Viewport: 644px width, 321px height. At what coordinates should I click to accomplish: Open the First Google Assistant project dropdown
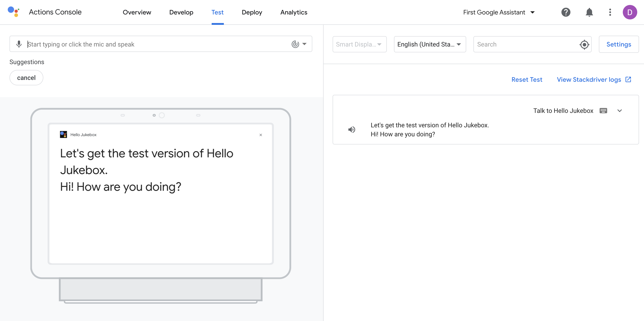[x=499, y=12]
